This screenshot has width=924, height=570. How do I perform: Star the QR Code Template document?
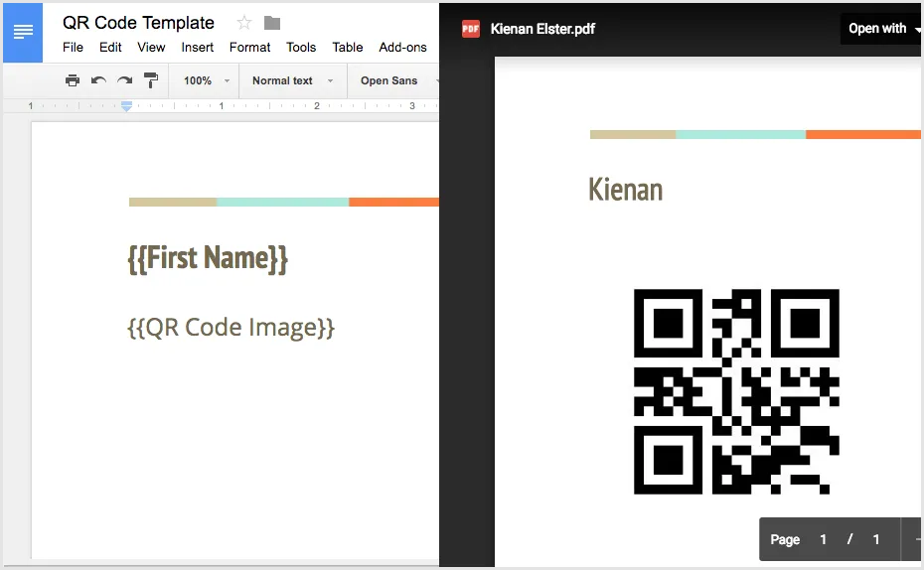coord(244,23)
